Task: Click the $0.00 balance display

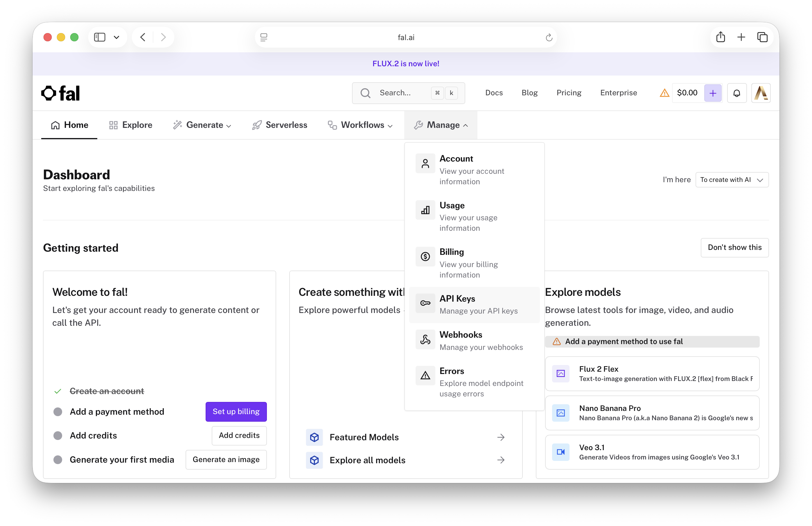Action: [x=687, y=93]
